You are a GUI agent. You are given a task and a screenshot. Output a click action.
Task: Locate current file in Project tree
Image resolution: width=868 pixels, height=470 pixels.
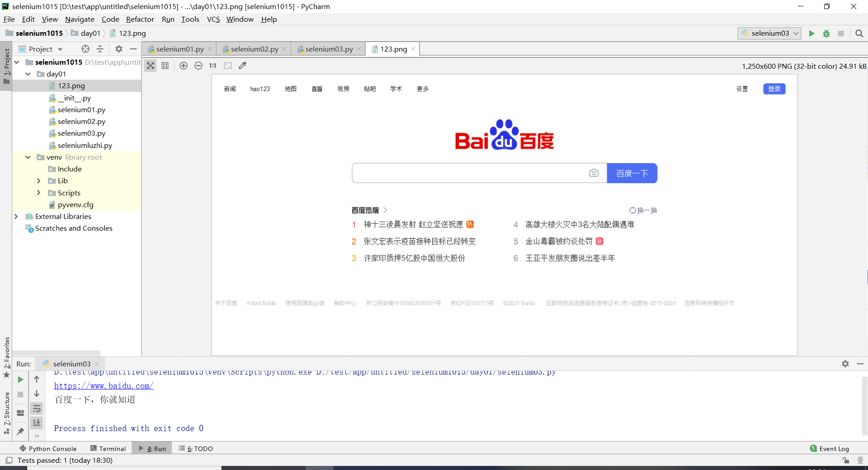(85, 49)
